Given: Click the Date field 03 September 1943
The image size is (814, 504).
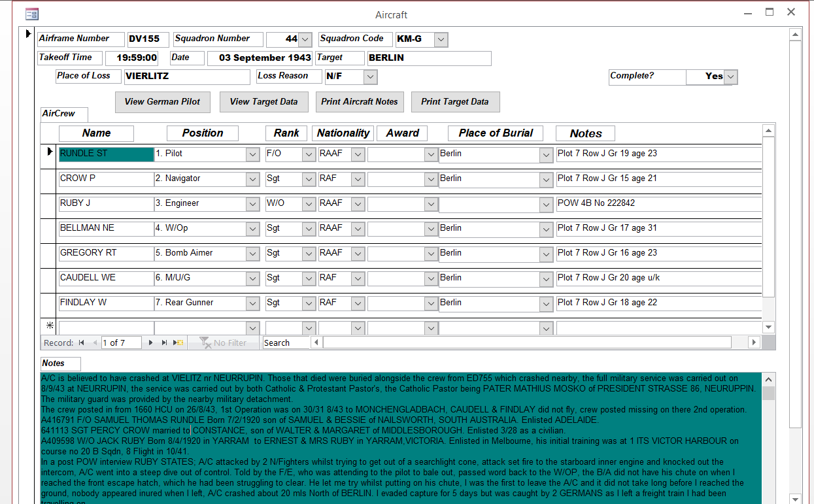Looking at the screenshot, I should pos(260,58).
